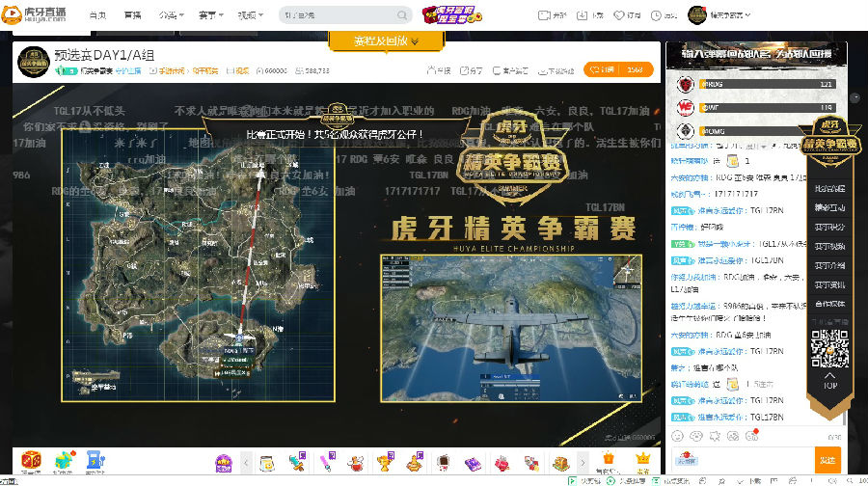The image size is (868, 486).
Task: Expand the 分类 category dropdown
Action: [171, 14]
